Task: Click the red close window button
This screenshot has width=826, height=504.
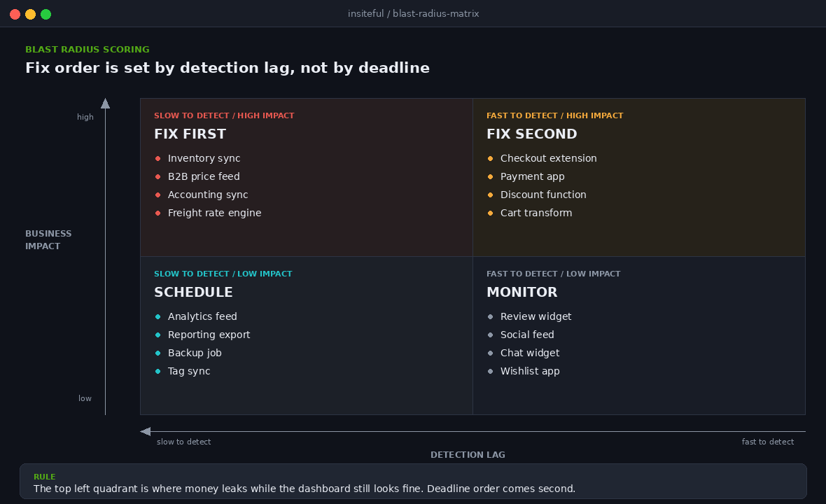Action: click(x=15, y=14)
